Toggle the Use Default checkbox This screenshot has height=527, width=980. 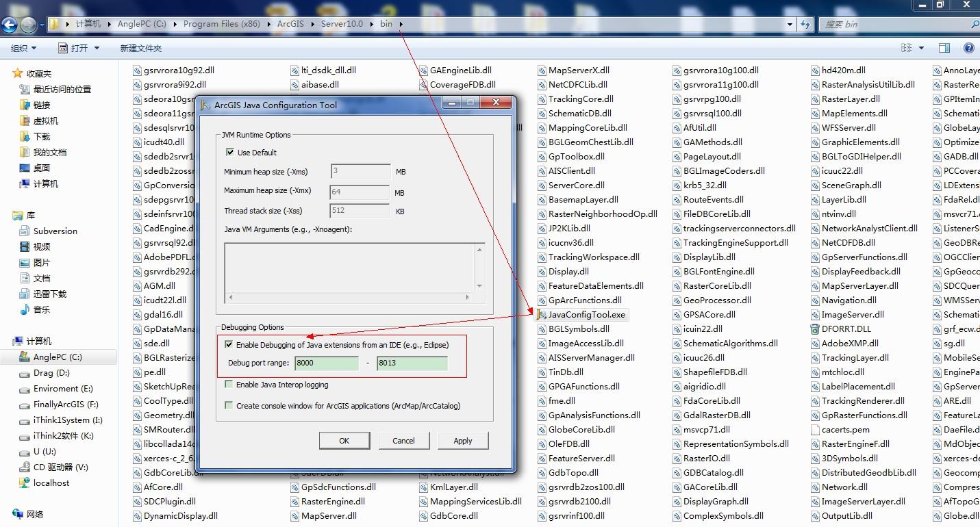[230, 152]
